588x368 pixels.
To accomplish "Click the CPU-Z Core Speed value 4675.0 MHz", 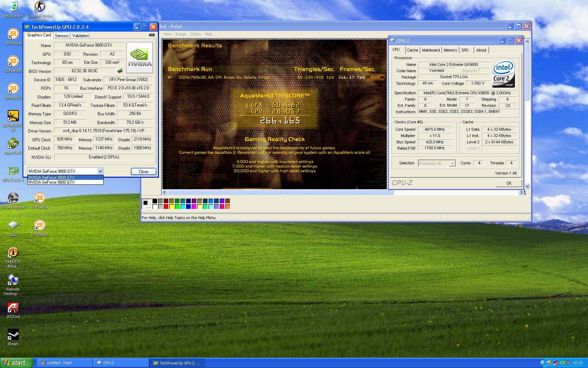I will point(435,129).
